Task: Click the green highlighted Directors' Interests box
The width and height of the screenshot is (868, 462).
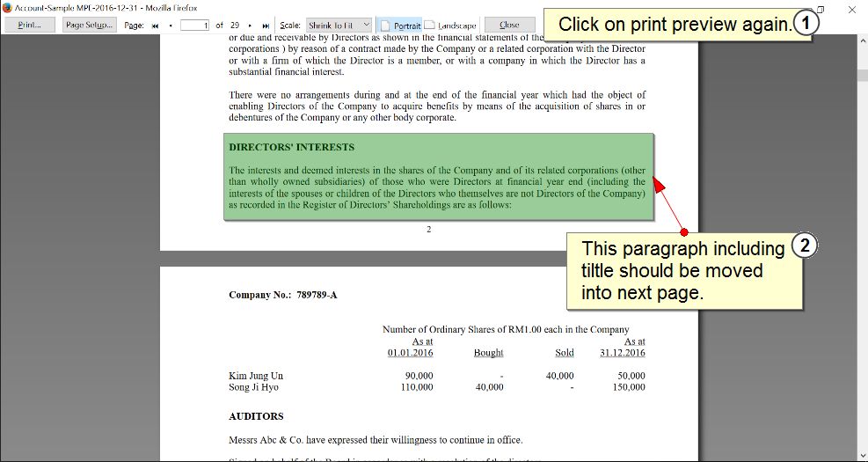Action: [437, 176]
